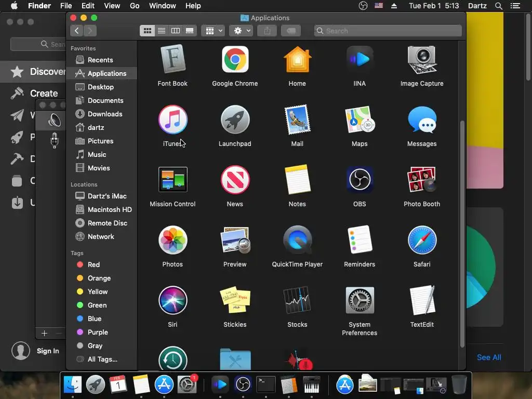Image resolution: width=532 pixels, height=399 pixels.
Task: Select Macintosh HD location
Action: 102,210
